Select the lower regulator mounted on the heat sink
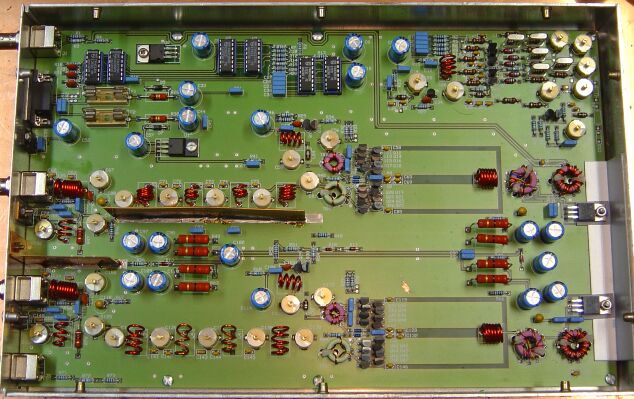The image size is (634, 399). tap(589, 304)
